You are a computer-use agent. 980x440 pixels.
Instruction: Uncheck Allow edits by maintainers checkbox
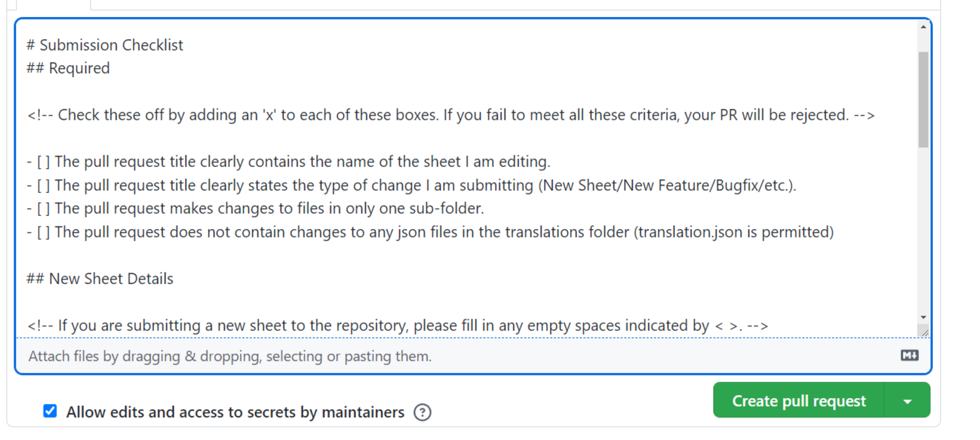click(x=50, y=411)
